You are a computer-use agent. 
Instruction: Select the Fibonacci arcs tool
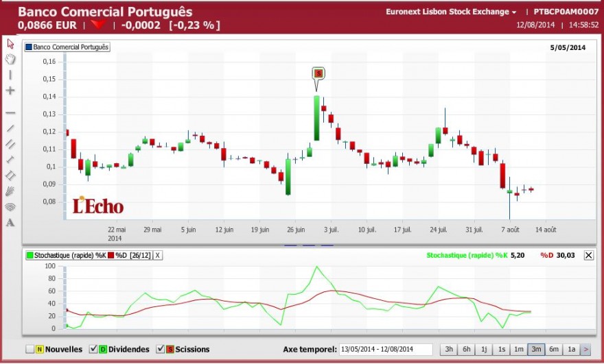(x=10, y=207)
